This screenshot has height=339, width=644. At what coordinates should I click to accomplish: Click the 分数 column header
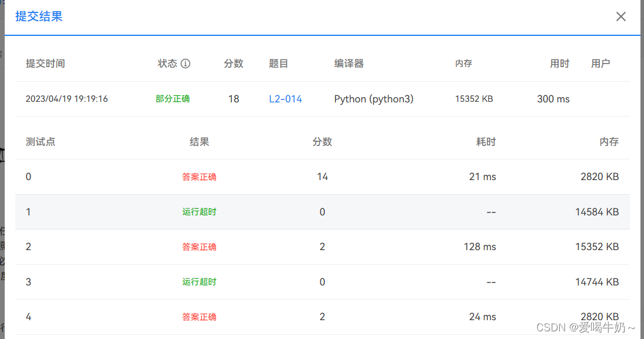(x=323, y=141)
